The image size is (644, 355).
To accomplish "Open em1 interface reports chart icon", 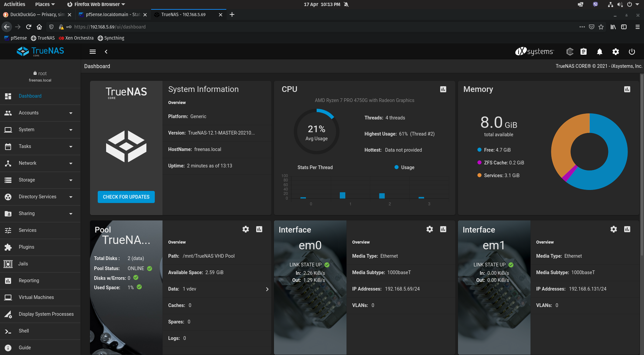I will tap(627, 229).
